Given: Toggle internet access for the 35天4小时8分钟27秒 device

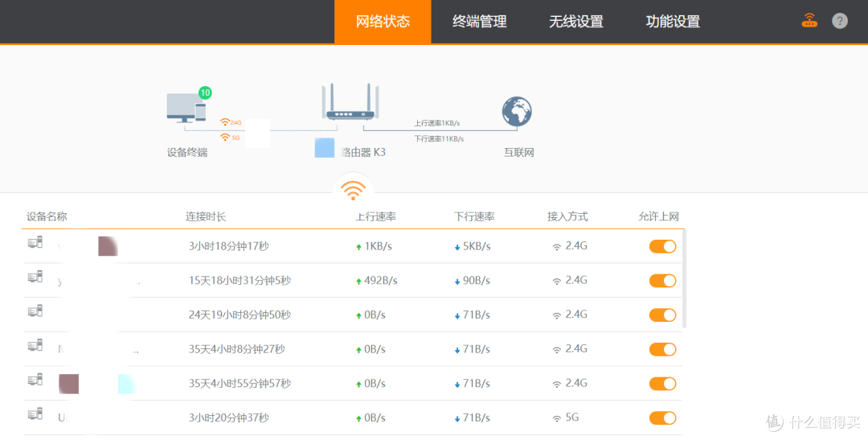Looking at the screenshot, I should [x=662, y=350].
